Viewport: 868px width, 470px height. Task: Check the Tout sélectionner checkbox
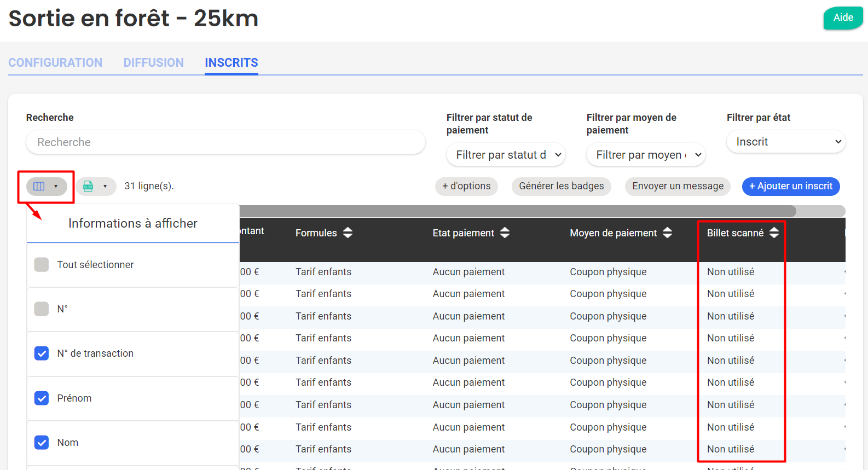[42, 265]
